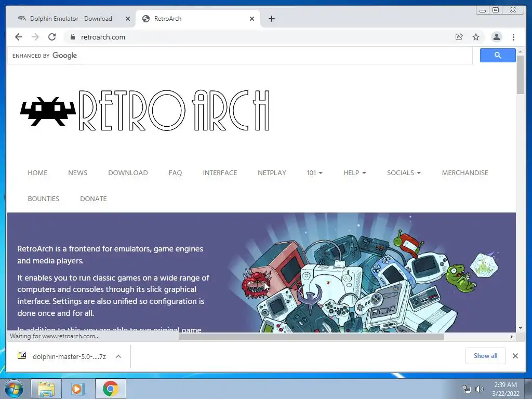Focus the Enhanced by Google search field
Screen dimensions: 532x399
point(240,55)
